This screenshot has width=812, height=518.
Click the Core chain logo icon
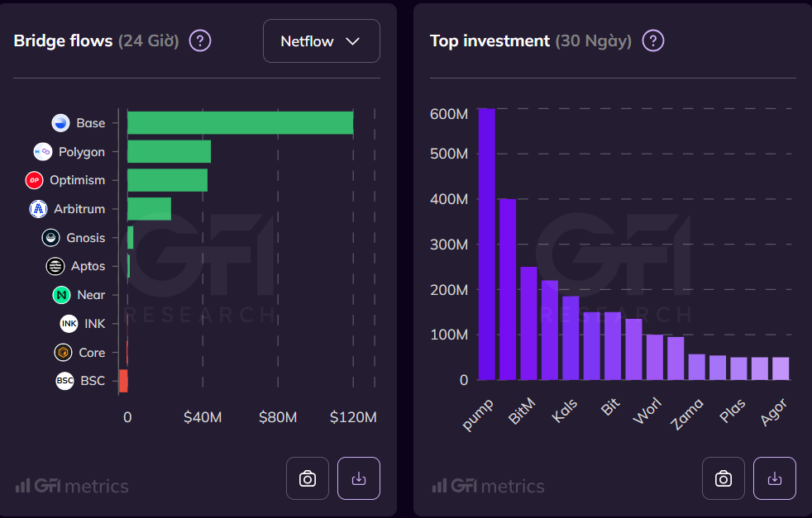(x=63, y=353)
